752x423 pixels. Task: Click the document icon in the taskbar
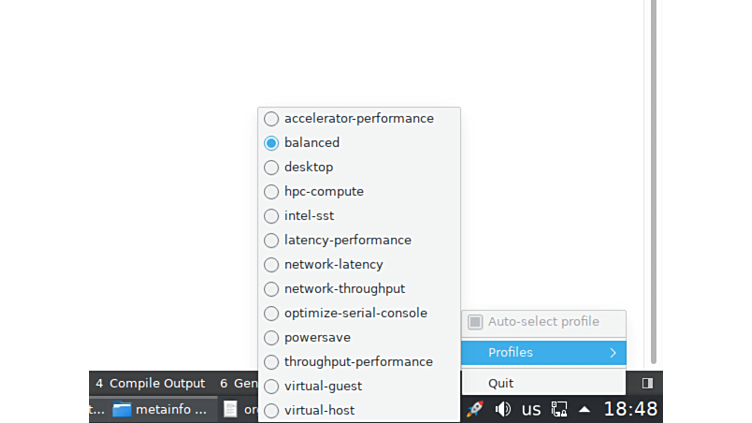pos(230,409)
